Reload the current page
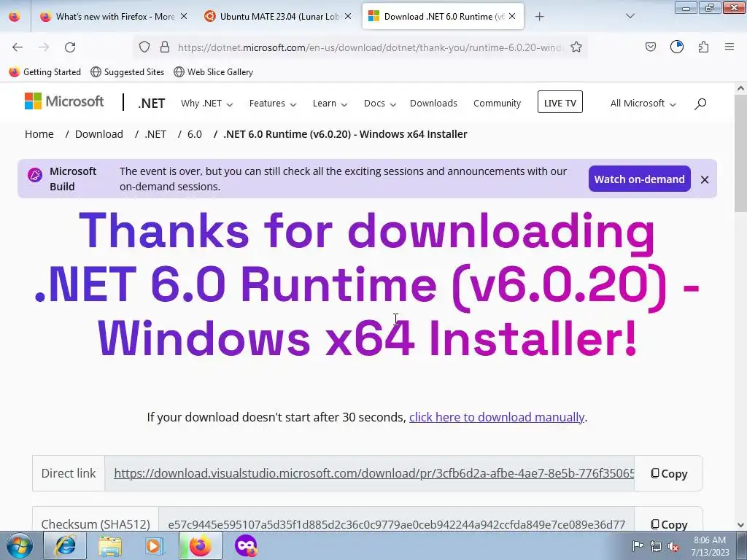The width and height of the screenshot is (747, 560). tap(70, 47)
